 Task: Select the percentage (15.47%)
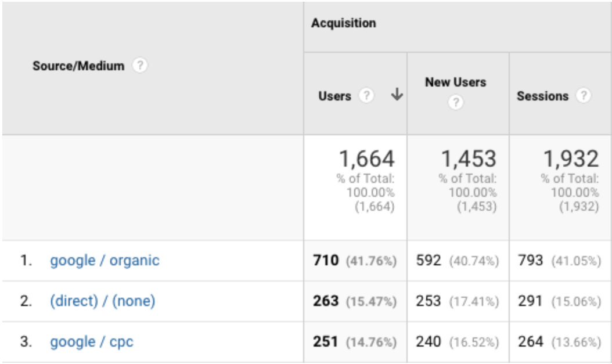click(x=371, y=301)
